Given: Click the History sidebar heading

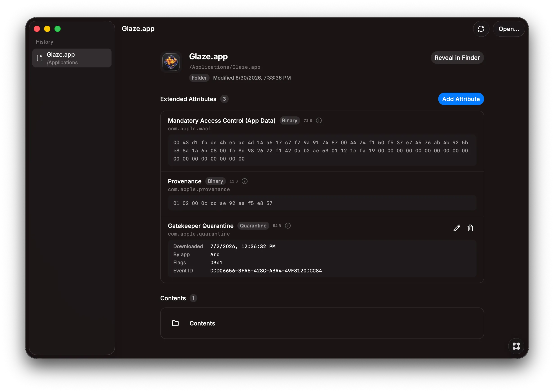Looking at the screenshot, I should tap(45, 42).
